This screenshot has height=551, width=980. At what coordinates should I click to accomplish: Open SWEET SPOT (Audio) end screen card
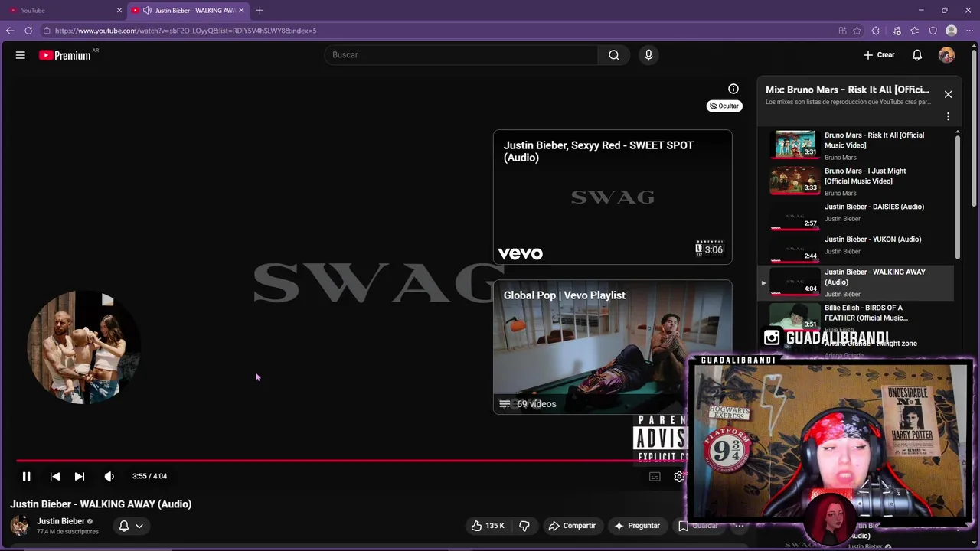pos(612,197)
